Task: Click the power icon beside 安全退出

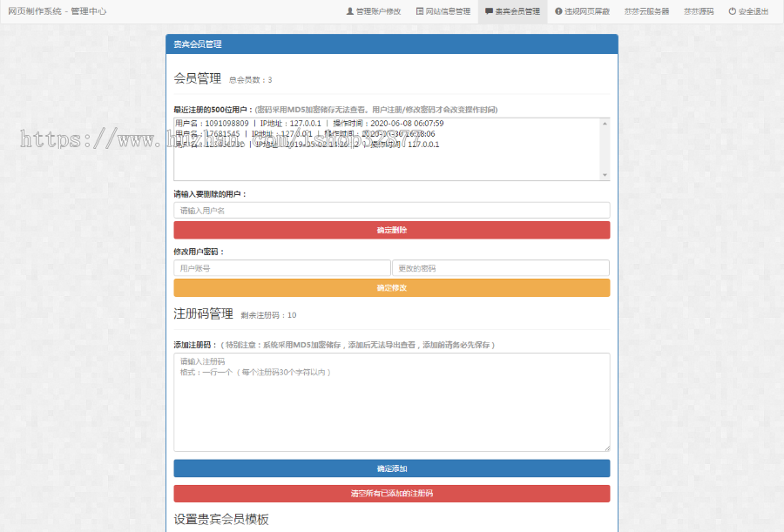Action: tap(732, 11)
